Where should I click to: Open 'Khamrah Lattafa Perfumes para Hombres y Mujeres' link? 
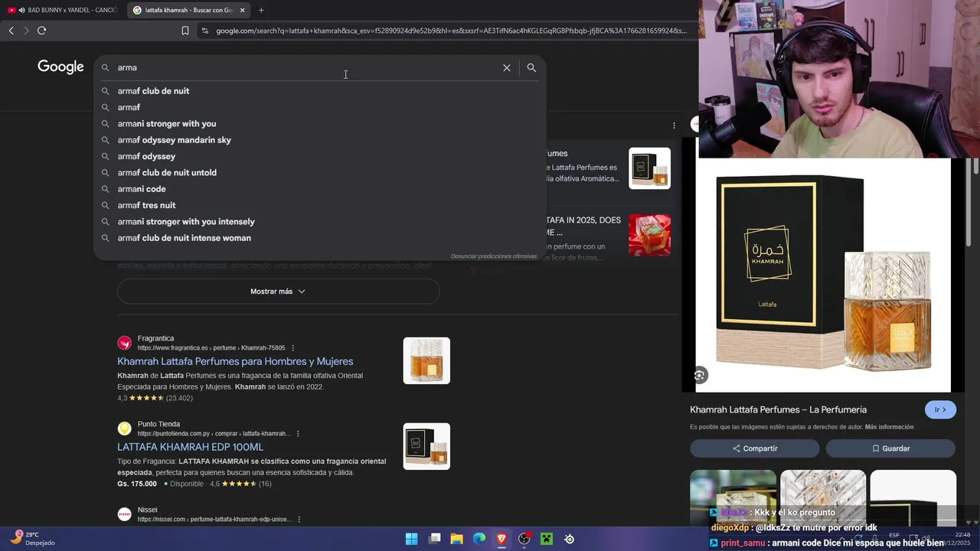pyautogui.click(x=235, y=361)
